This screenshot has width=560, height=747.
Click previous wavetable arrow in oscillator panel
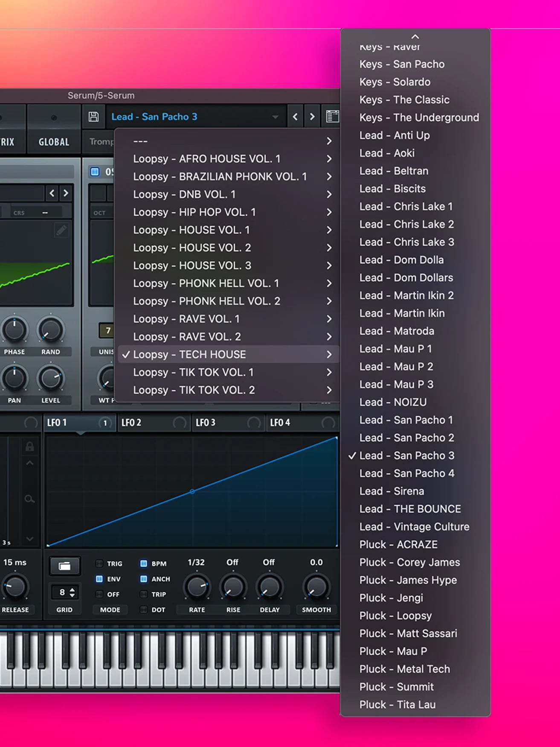[52, 193]
